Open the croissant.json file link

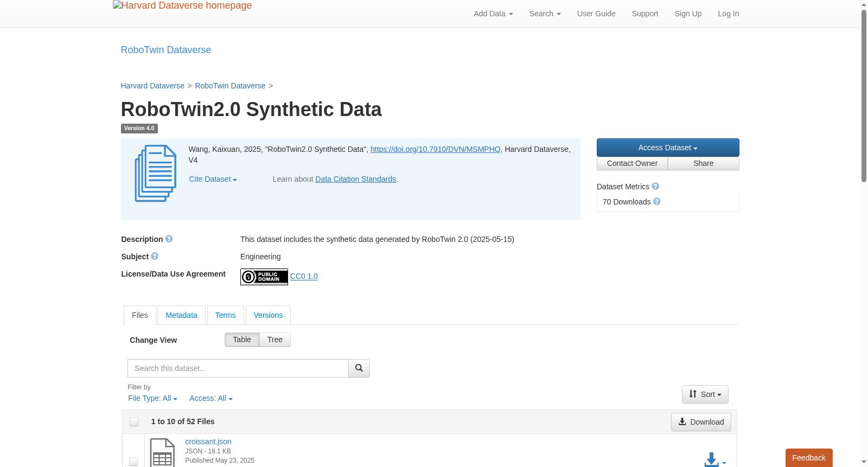[x=208, y=442]
